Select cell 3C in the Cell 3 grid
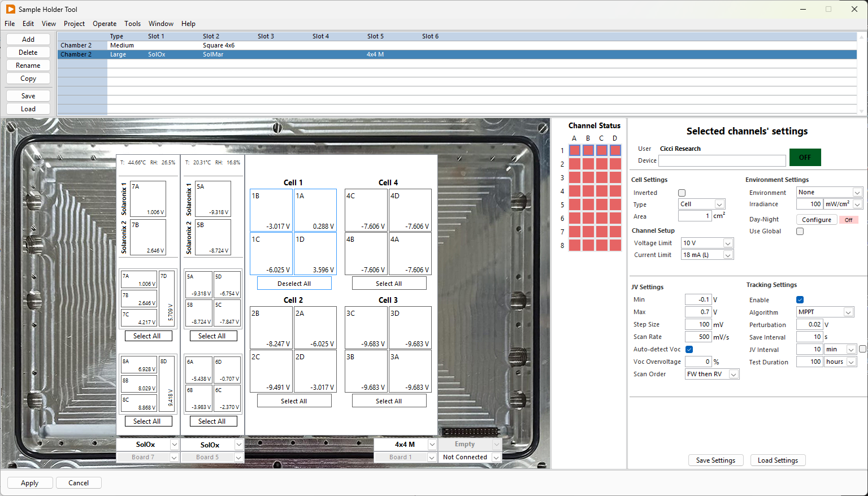 [x=366, y=328]
